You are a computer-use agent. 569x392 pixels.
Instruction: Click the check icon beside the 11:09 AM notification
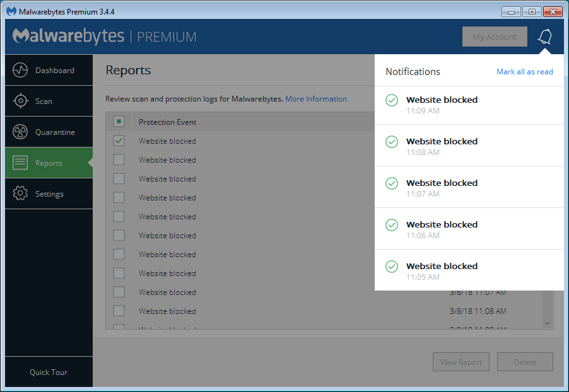[392, 100]
